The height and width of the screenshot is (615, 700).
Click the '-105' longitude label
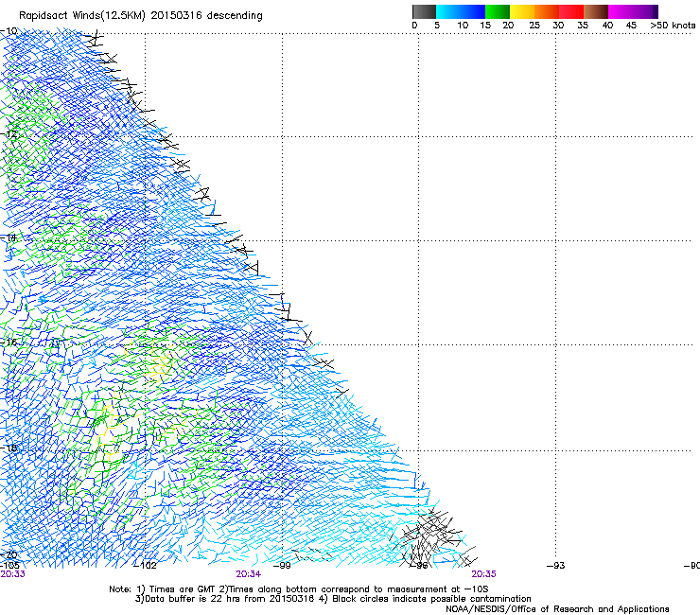click(x=9, y=565)
